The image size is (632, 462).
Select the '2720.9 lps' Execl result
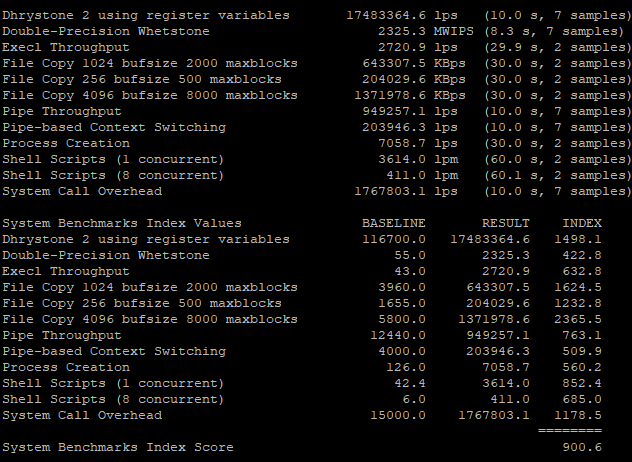pos(418,48)
